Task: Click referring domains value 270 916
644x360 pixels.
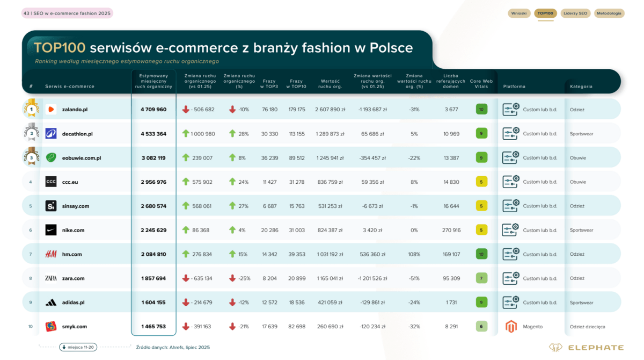Action: coord(451,230)
